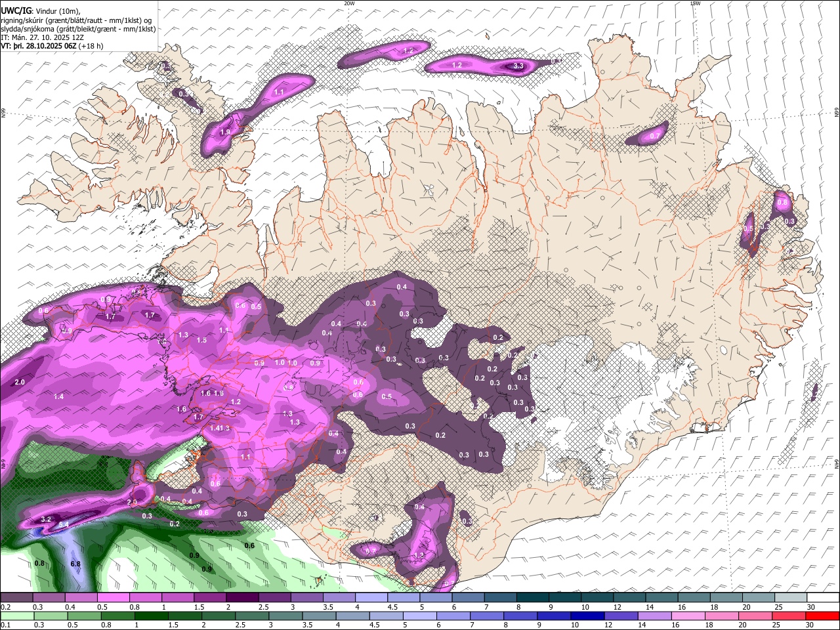Click the violet swatch between 12 and 14, bottom legend row
This screenshot has width=840, height=630.
[620, 616]
